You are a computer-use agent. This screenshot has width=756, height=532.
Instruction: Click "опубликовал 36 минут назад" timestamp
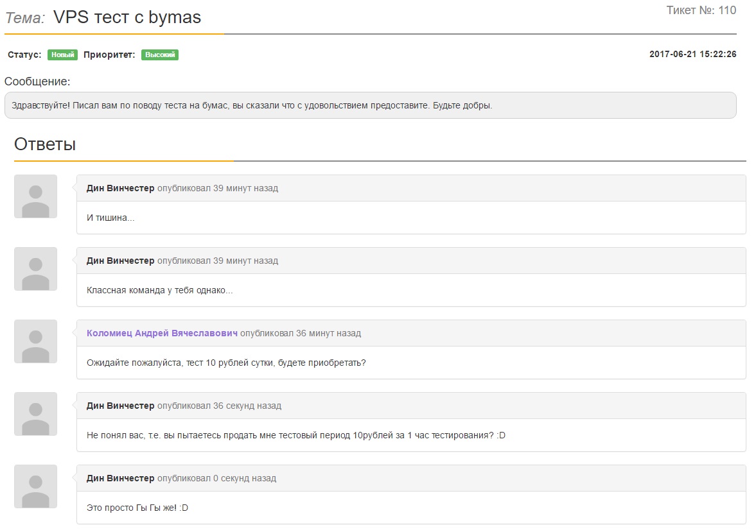point(301,333)
